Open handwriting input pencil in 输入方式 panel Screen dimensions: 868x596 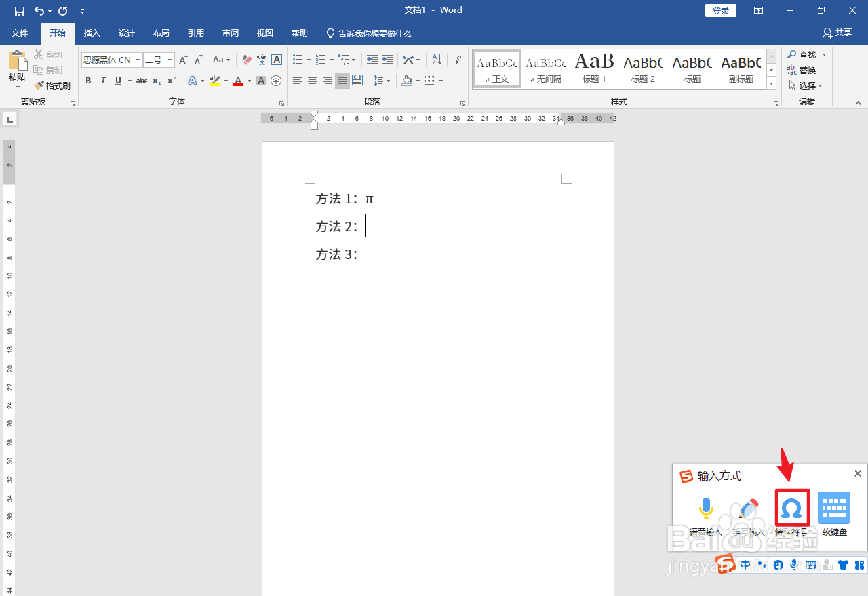[x=749, y=509]
